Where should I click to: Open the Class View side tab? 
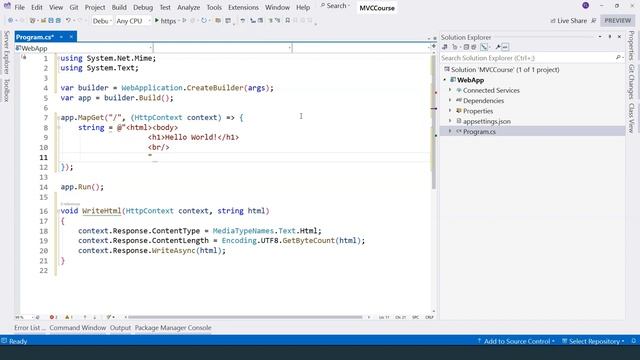(631, 118)
